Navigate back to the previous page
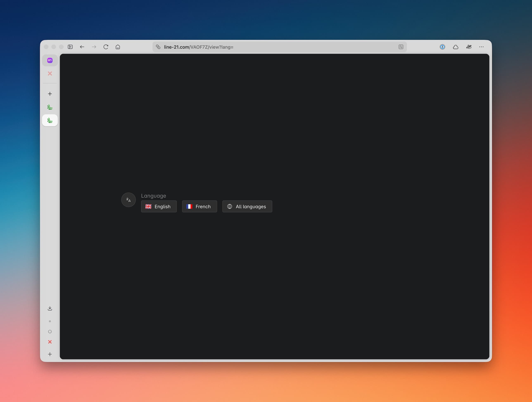Screen dimensions: 532x402 [82, 47]
